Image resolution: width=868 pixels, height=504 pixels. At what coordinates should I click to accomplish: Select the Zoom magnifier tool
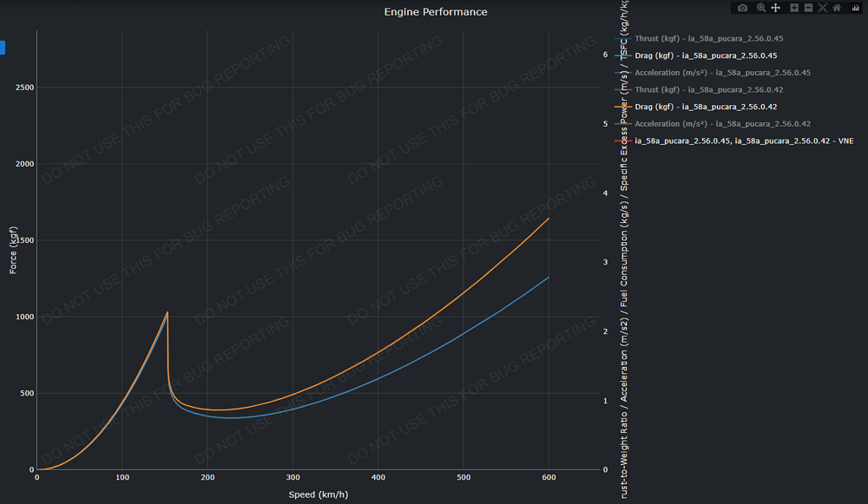[761, 8]
